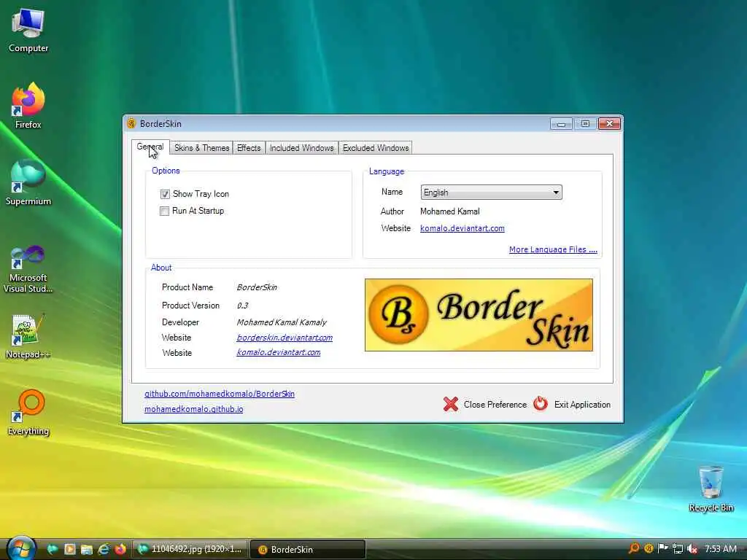This screenshot has height=560, width=747.
Task: Click the Windows Start orb
Action: (x=21, y=548)
